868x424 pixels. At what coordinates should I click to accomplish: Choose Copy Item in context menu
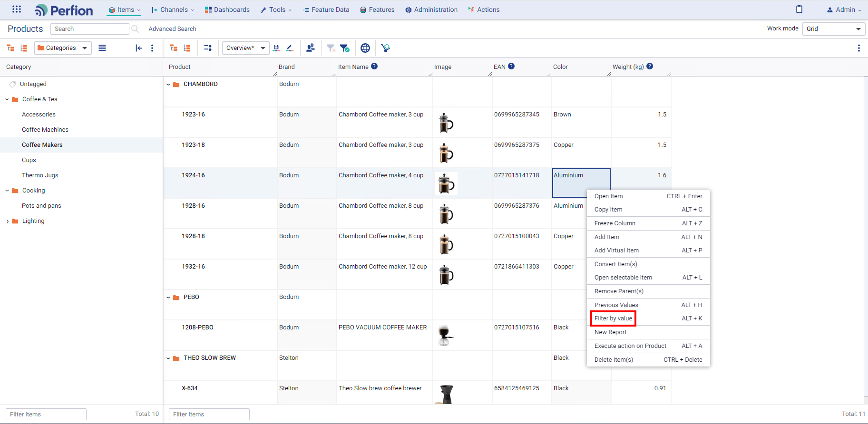coord(648,210)
